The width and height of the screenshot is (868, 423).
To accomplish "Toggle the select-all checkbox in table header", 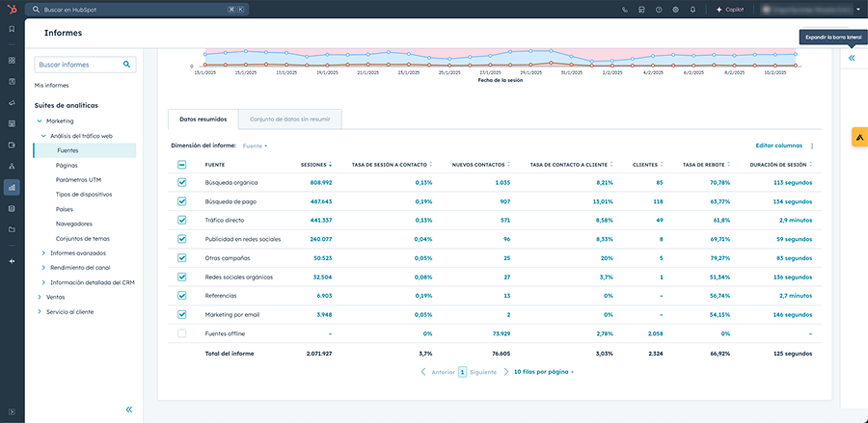I will [x=182, y=165].
